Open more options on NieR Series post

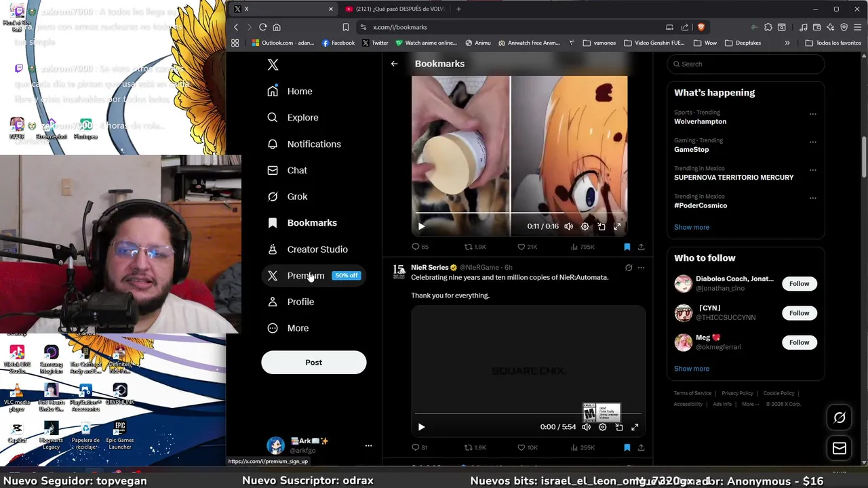tap(641, 268)
